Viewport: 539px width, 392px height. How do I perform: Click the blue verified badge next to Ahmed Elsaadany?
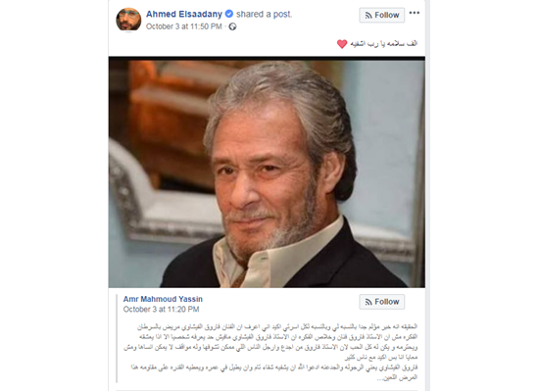[229, 14]
